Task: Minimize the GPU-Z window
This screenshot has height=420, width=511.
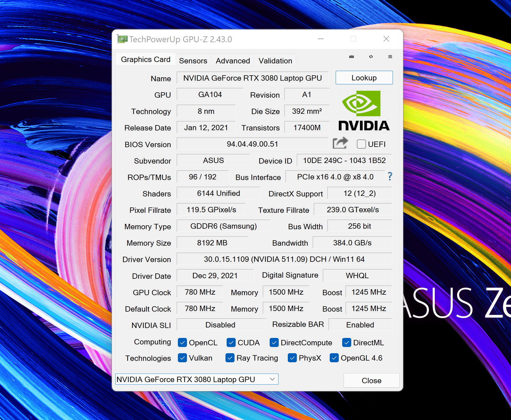Action: pyautogui.click(x=321, y=39)
